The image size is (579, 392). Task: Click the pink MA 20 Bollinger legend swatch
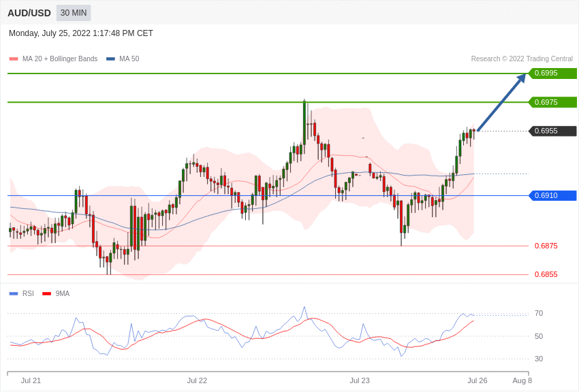point(14,59)
